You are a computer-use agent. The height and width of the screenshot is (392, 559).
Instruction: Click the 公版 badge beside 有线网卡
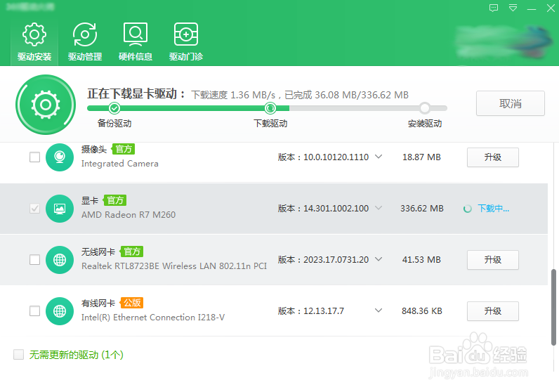click(x=131, y=303)
